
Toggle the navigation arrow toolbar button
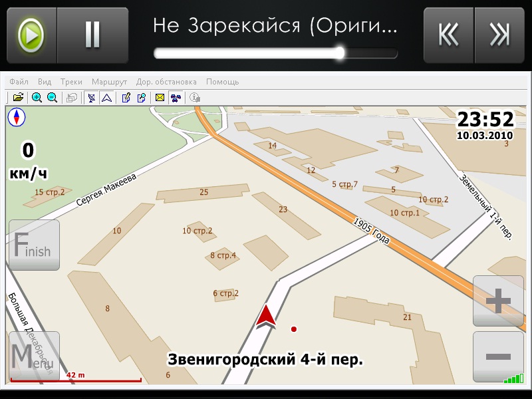tap(106, 98)
